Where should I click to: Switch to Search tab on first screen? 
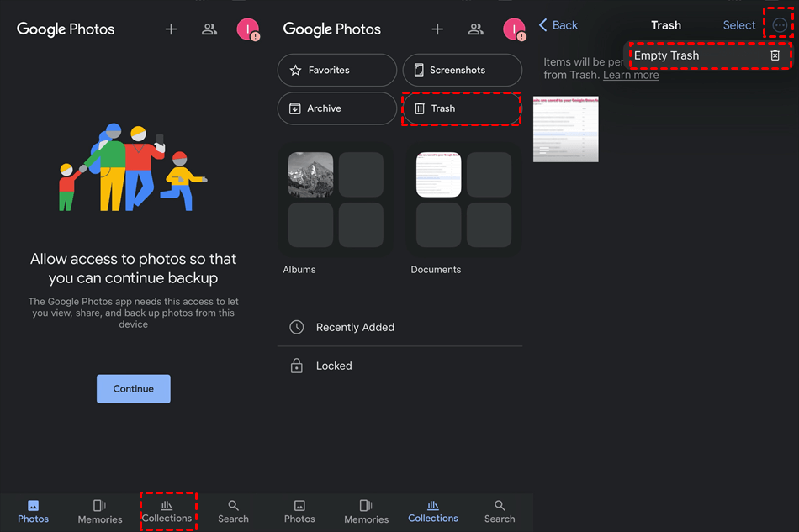[x=233, y=512]
